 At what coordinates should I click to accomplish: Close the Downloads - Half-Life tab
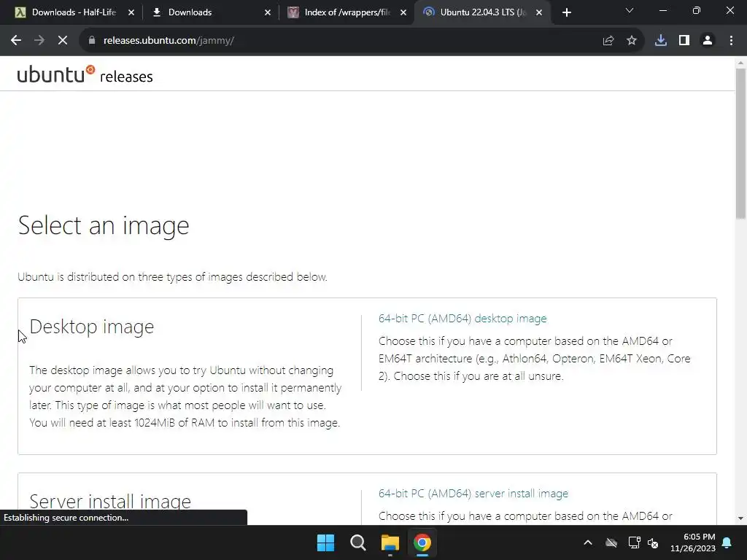point(131,12)
